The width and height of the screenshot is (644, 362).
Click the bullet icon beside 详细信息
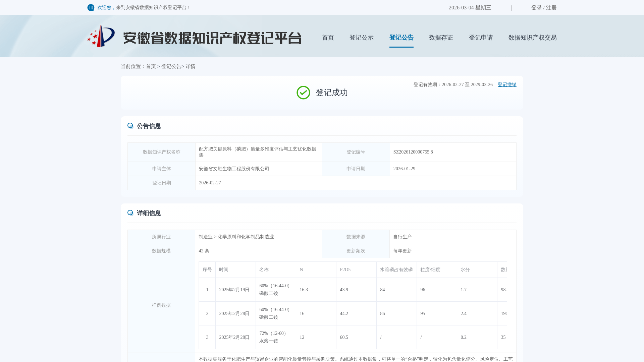pyautogui.click(x=130, y=213)
